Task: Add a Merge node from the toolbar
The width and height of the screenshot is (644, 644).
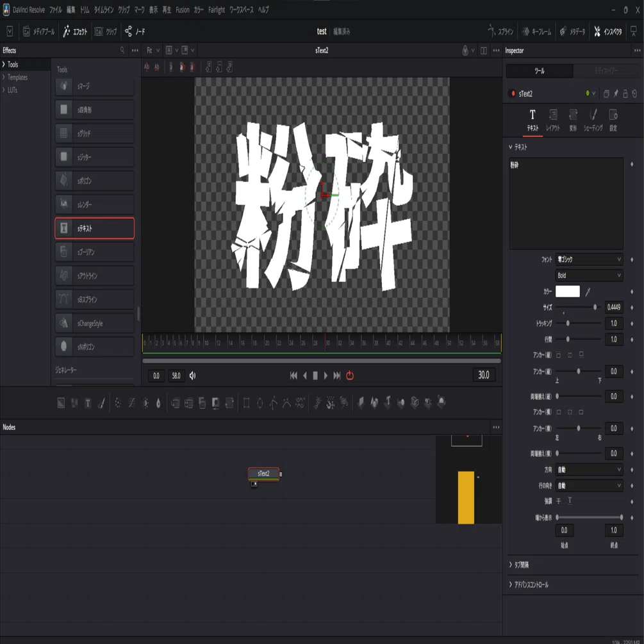Action: pyautogui.click(x=175, y=403)
